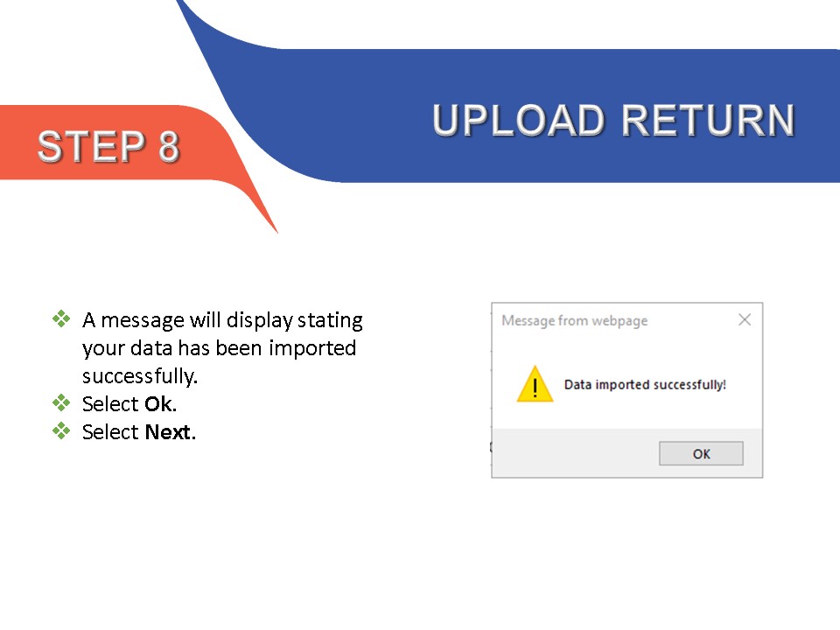Click the 'Message from webpage' dialog title

click(x=574, y=320)
